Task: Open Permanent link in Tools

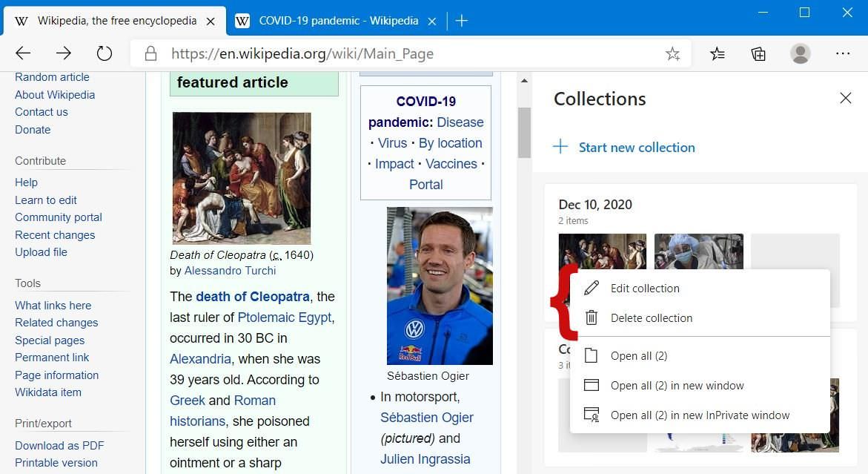Action: pyautogui.click(x=52, y=357)
